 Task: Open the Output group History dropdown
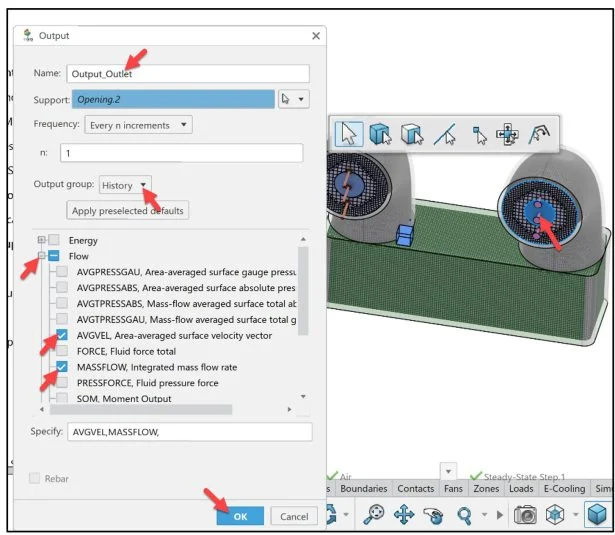coord(126,185)
